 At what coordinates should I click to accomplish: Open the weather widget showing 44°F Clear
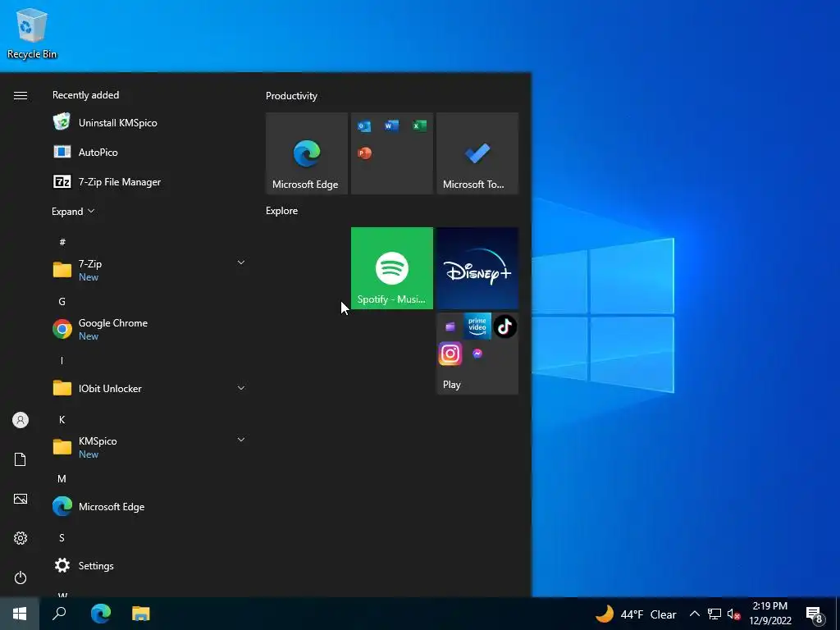[636, 614]
